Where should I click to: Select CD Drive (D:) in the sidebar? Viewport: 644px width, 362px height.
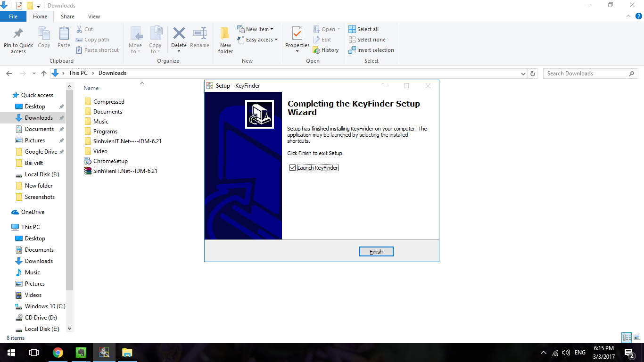tap(36, 318)
